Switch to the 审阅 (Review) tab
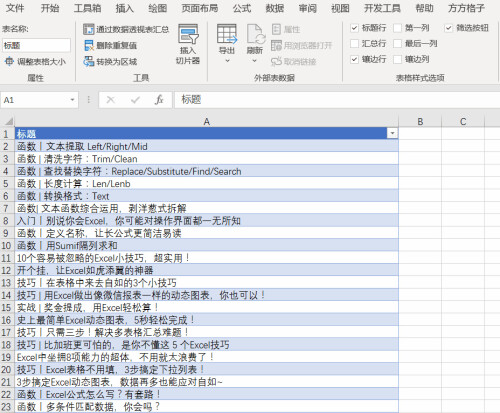The width and height of the screenshot is (500, 413). [307, 8]
